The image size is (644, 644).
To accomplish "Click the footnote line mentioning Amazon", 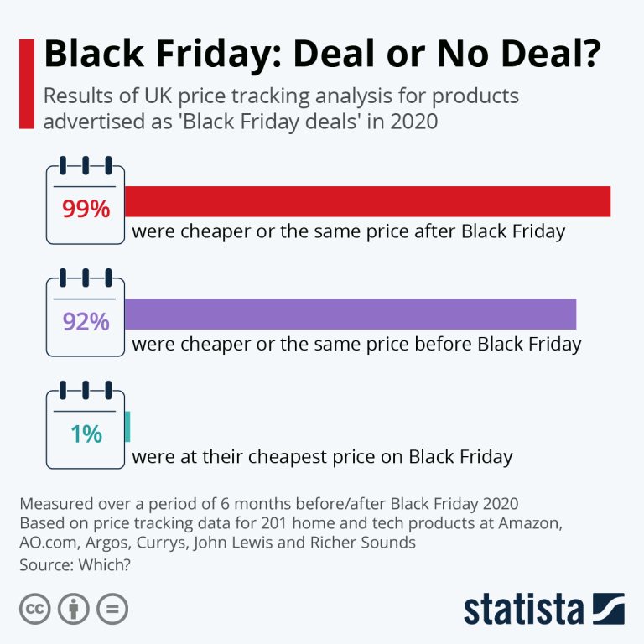I will pos(289,523).
